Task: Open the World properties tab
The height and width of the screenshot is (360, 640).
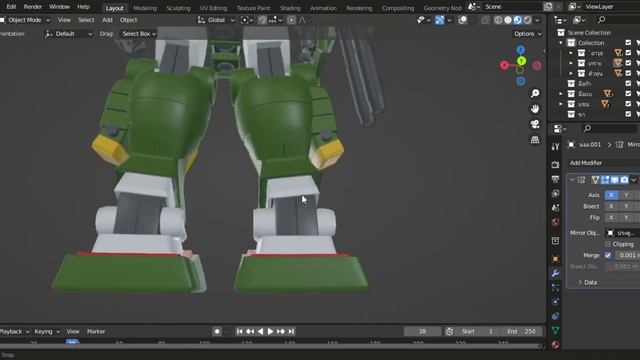Action: coord(555,222)
